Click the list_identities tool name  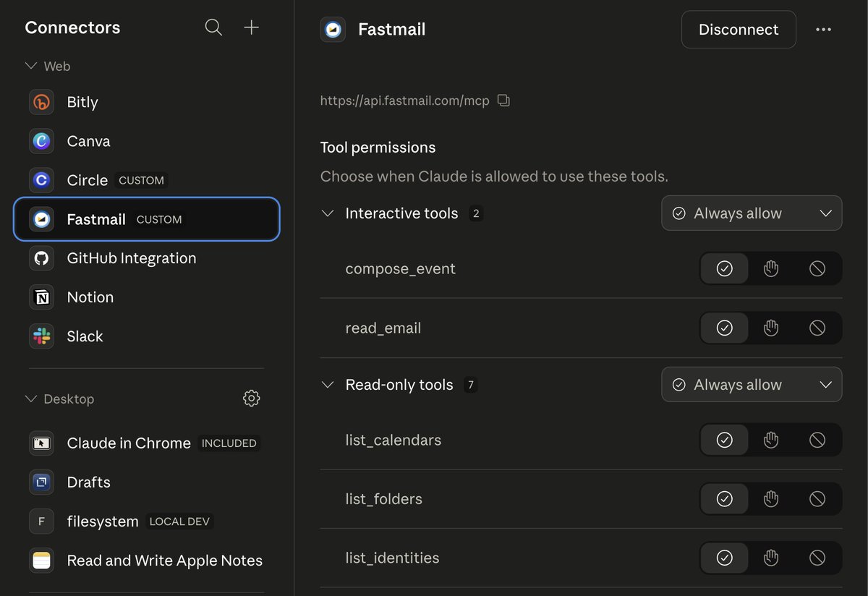(x=393, y=558)
